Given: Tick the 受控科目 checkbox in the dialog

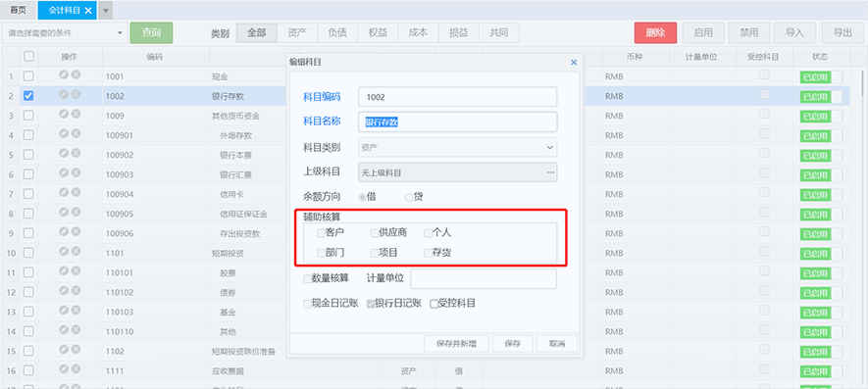Looking at the screenshot, I should tap(434, 303).
